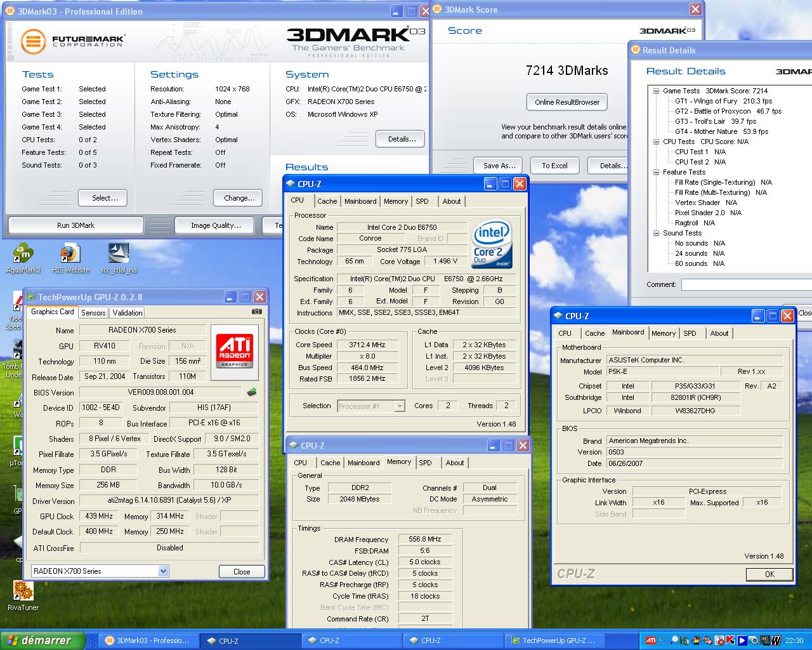This screenshot has width=812, height=650.
Task: Click the P5K-E motherboard model field
Action: click(x=662, y=372)
